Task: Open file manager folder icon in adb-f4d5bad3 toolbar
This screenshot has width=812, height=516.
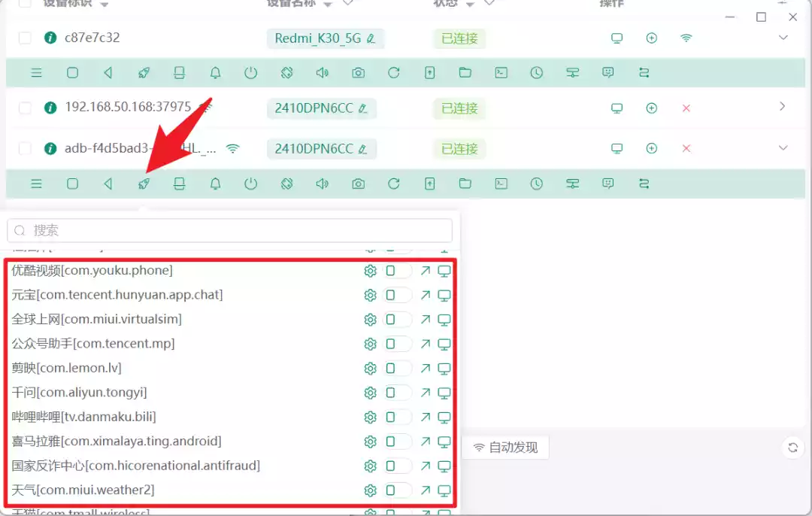Action: click(465, 184)
